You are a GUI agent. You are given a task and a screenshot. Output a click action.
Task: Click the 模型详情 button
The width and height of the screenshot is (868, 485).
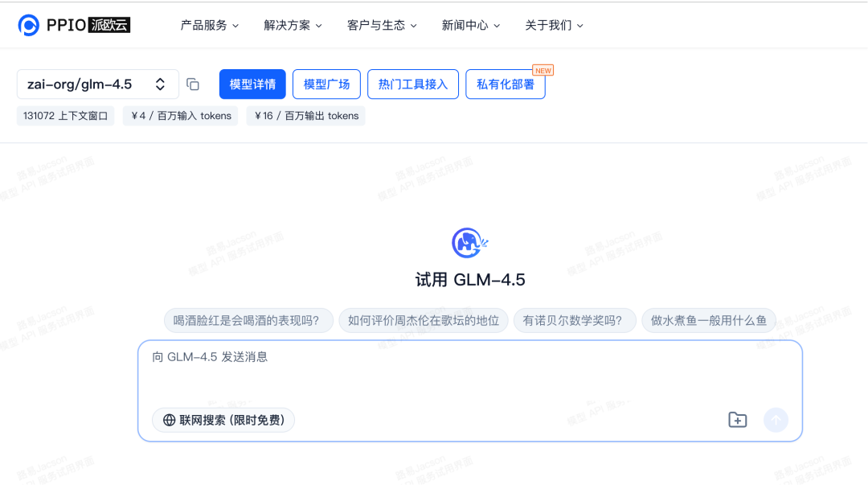[252, 84]
